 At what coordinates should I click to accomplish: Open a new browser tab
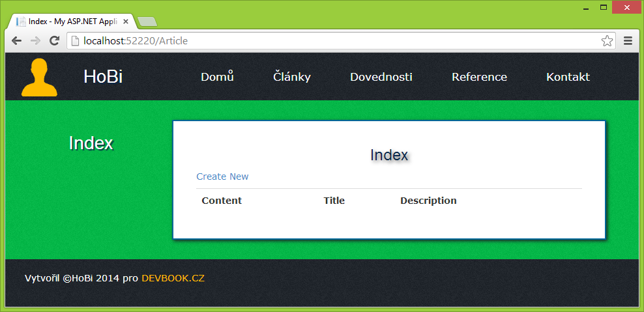[148, 22]
